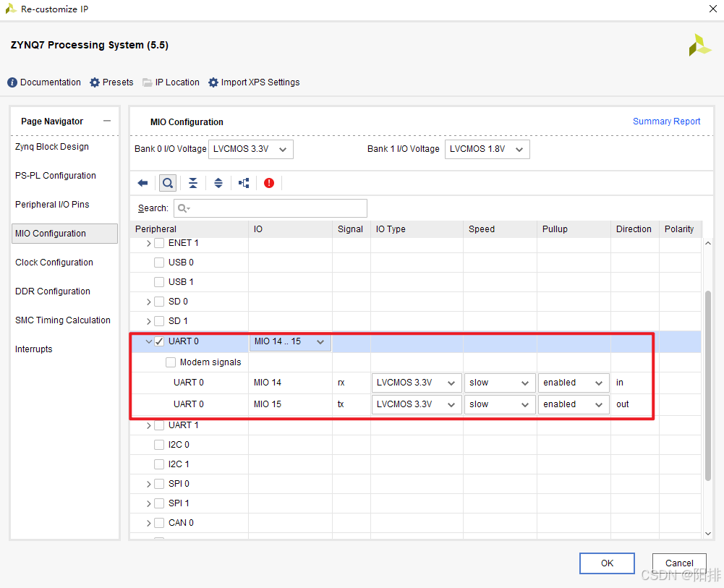Go to Zynq Block Design page
The height and width of the screenshot is (588, 724).
[52, 147]
